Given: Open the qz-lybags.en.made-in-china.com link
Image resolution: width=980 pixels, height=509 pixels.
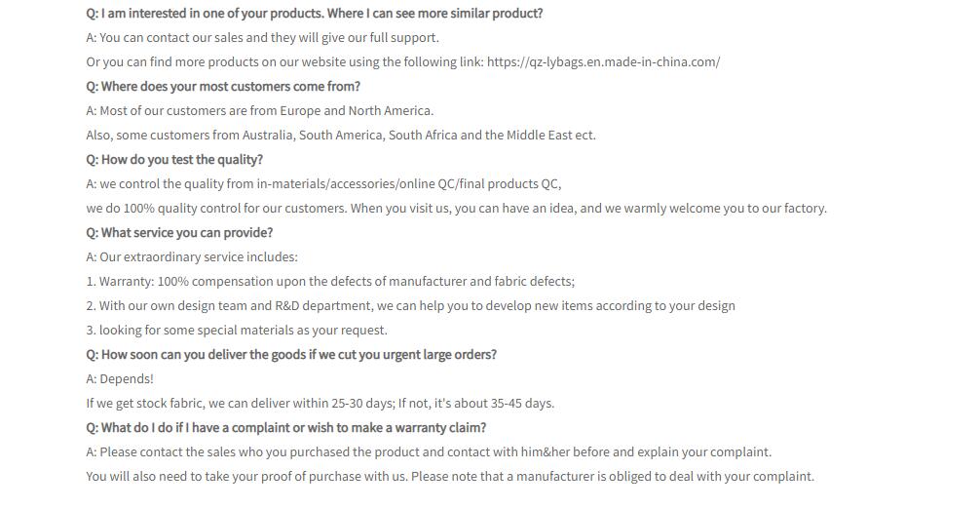Looking at the screenshot, I should coord(603,61).
